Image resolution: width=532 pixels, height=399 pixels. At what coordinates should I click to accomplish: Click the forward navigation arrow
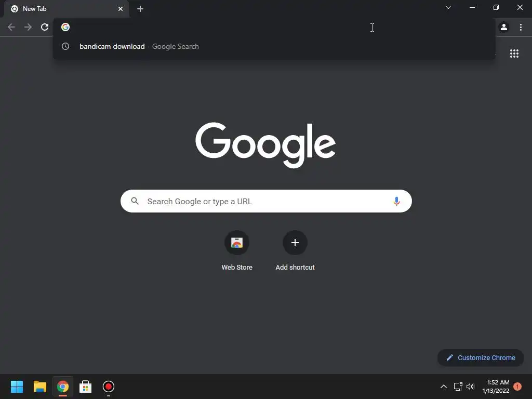click(28, 27)
